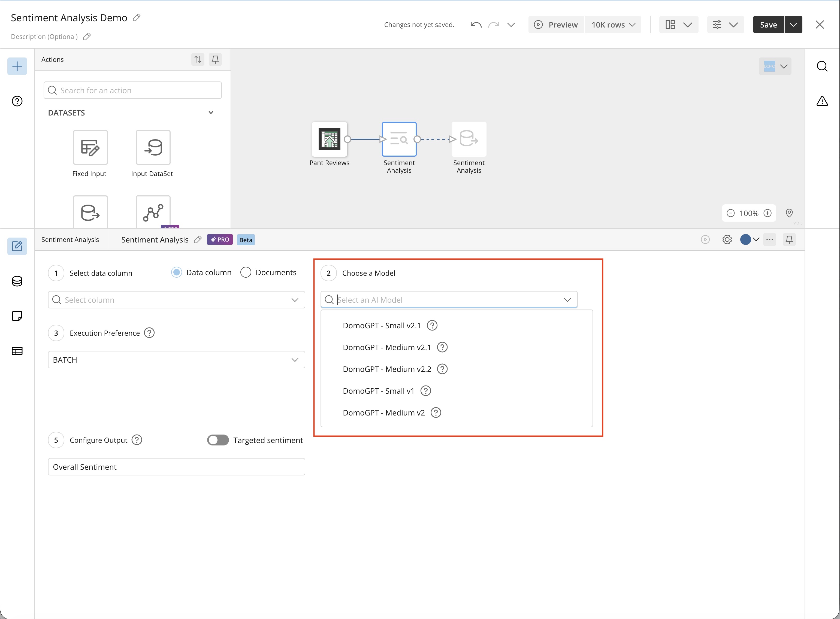Select the Sentiment Analysis output node
Screen dimensions: 840x619
469,139
